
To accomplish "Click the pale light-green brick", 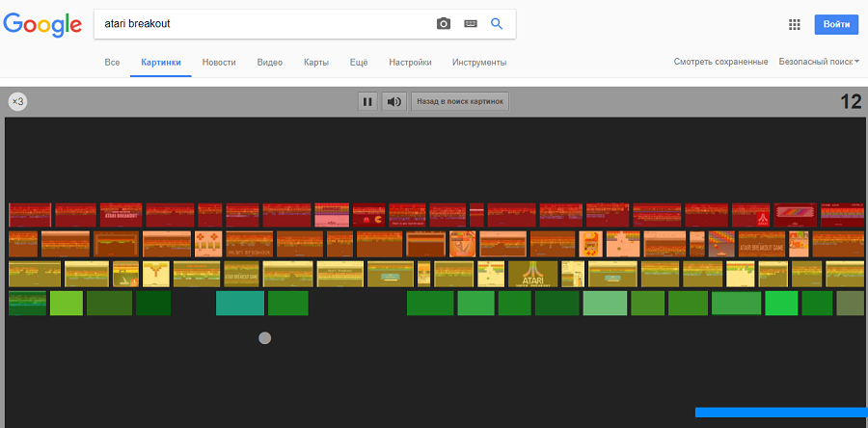I will point(605,303).
